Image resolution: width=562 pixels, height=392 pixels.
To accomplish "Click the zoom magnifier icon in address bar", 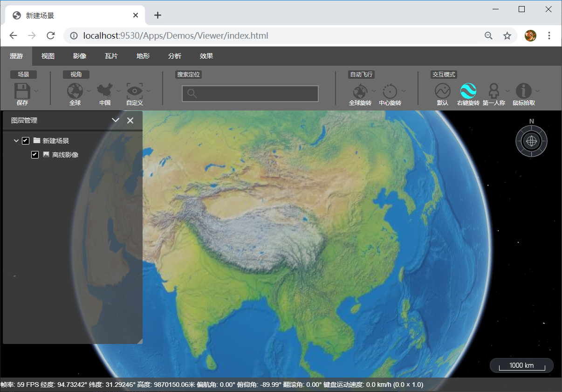I will tap(488, 35).
